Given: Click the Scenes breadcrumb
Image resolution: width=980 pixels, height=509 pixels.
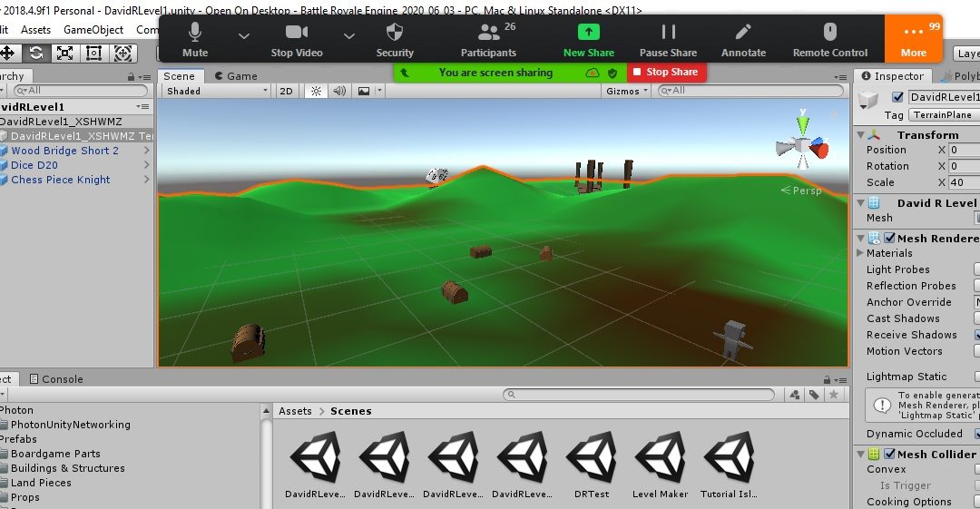Looking at the screenshot, I should 350,411.
